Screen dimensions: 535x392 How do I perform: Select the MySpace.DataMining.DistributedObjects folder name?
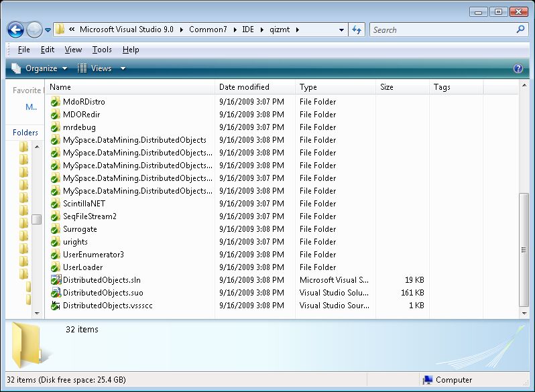[135, 140]
